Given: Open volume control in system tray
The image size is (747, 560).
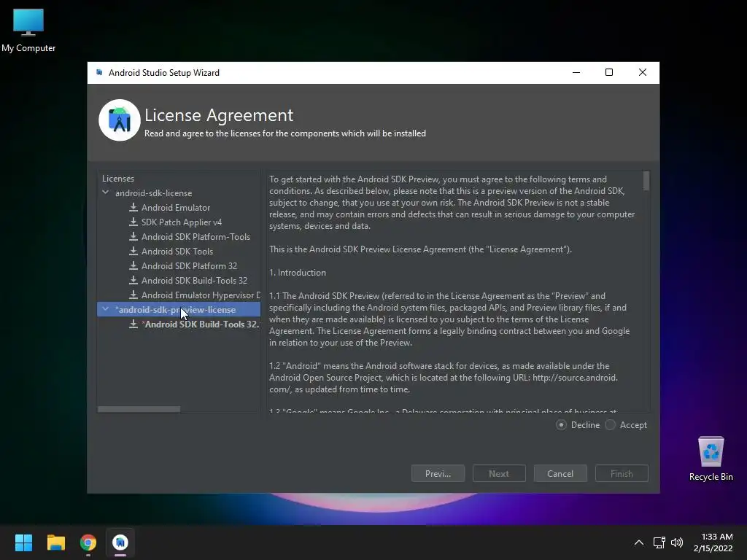Looking at the screenshot, I should [x=676, y=542].
